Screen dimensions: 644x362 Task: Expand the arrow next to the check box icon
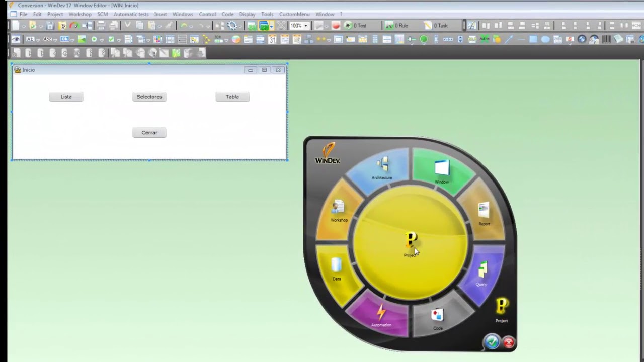point(119,40)
